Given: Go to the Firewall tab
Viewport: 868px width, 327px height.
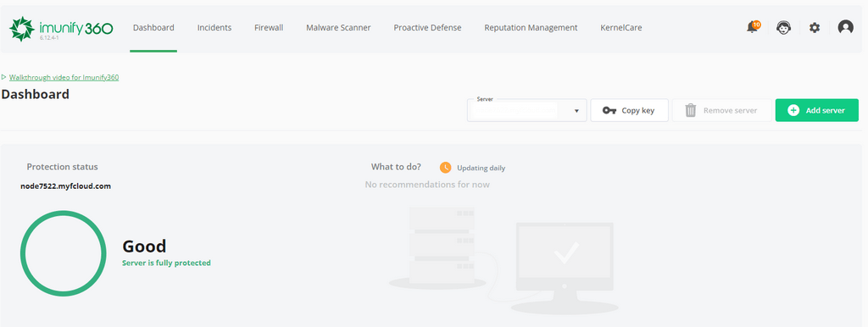Looking at the screenshot, I should click(x=269, y=27).
